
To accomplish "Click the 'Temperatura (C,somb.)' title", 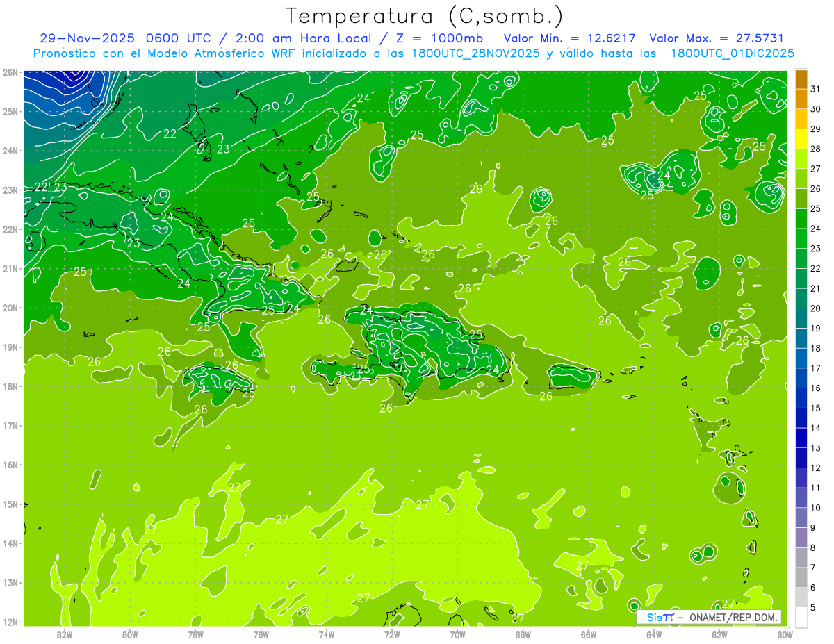I will pos(425,17).
